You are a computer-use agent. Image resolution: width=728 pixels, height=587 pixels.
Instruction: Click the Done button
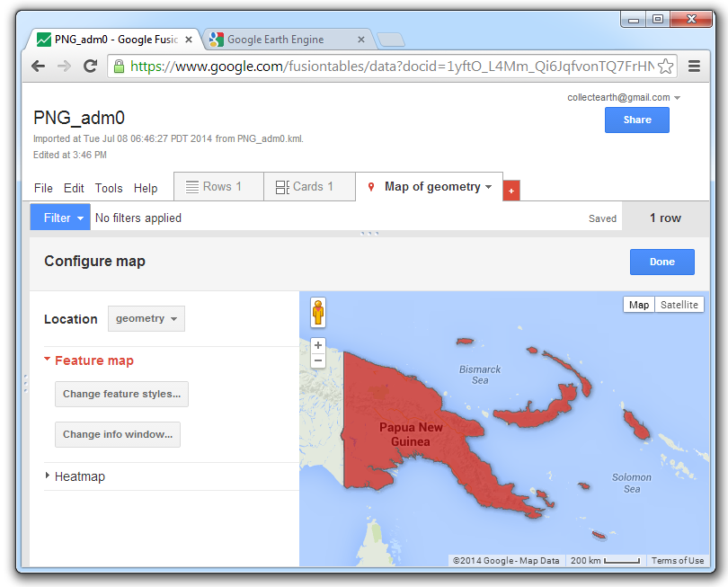662,262
